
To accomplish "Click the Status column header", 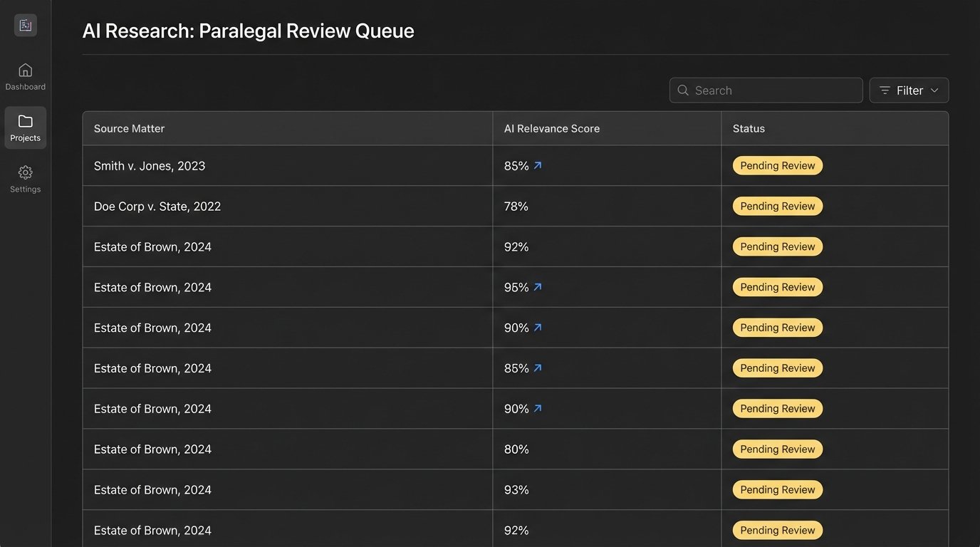I will pos(749,128).
